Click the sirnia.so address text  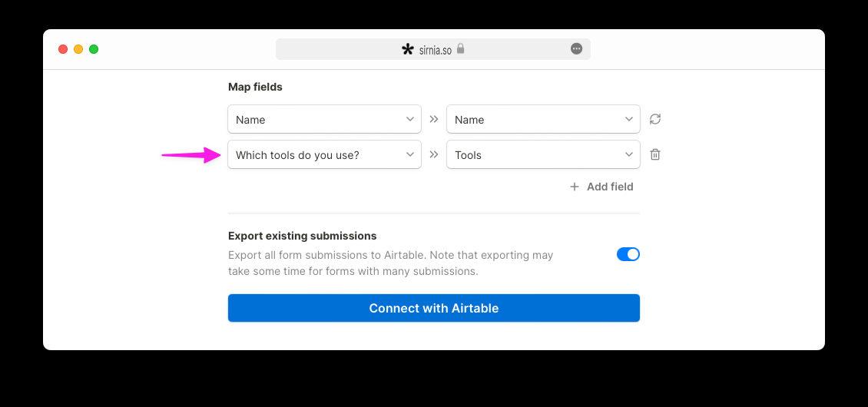tap(435, 50)
